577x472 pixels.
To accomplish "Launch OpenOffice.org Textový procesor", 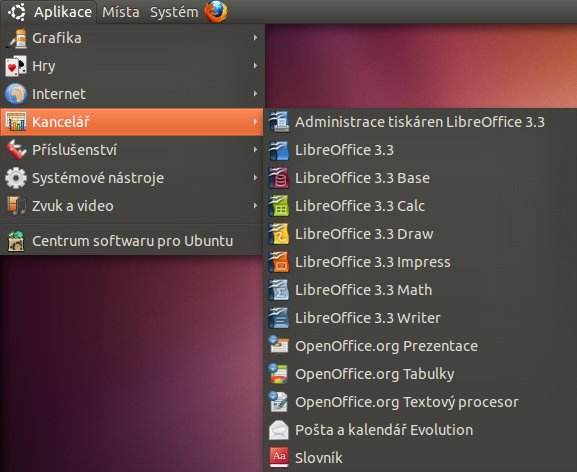I will 420,402.
